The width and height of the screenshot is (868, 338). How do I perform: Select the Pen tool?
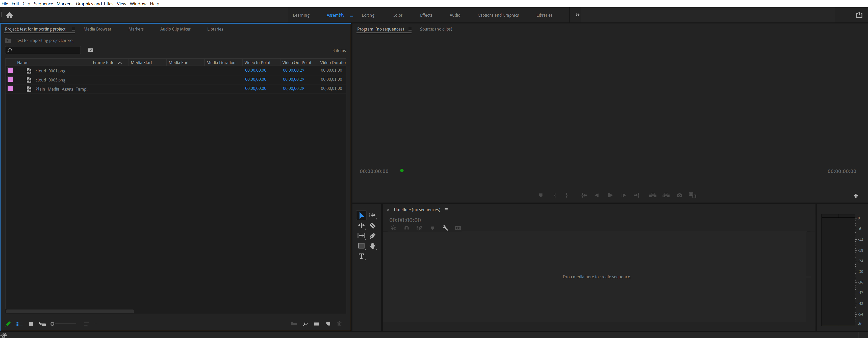(372, 236)
